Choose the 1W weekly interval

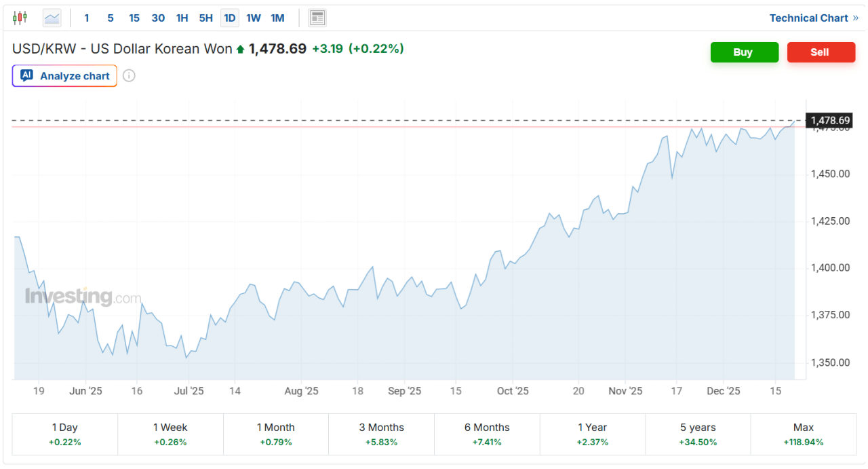pos(254,18)
